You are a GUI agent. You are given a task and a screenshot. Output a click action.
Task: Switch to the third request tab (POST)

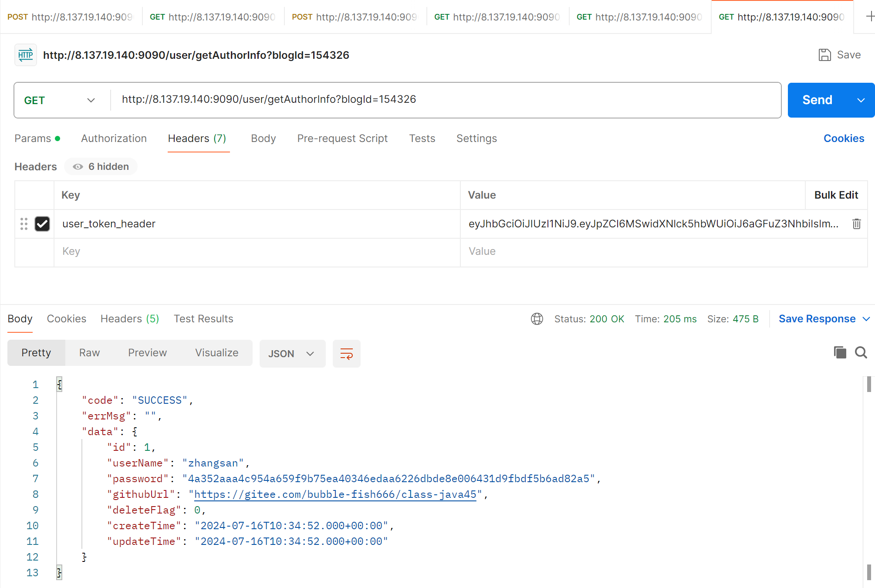pos(355,17)
